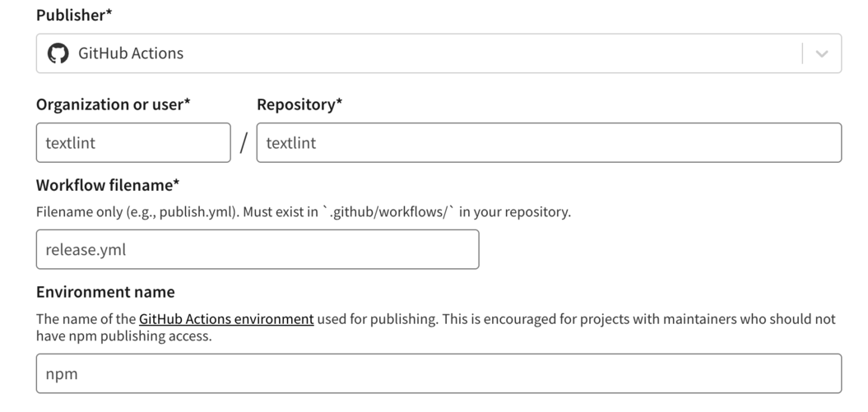Click into the Repository text field
The height and width of the screenshot is (412, 868).
[x=549, y=143]
